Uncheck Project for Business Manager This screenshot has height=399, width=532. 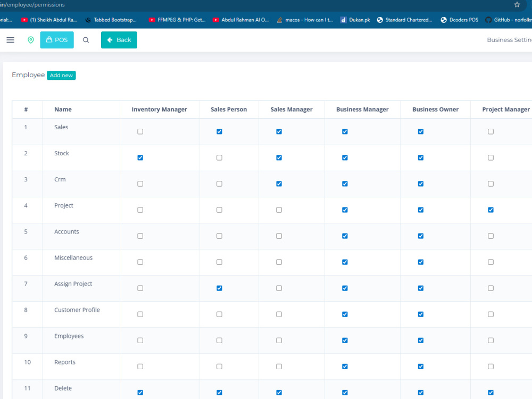[x=345, y=210]
